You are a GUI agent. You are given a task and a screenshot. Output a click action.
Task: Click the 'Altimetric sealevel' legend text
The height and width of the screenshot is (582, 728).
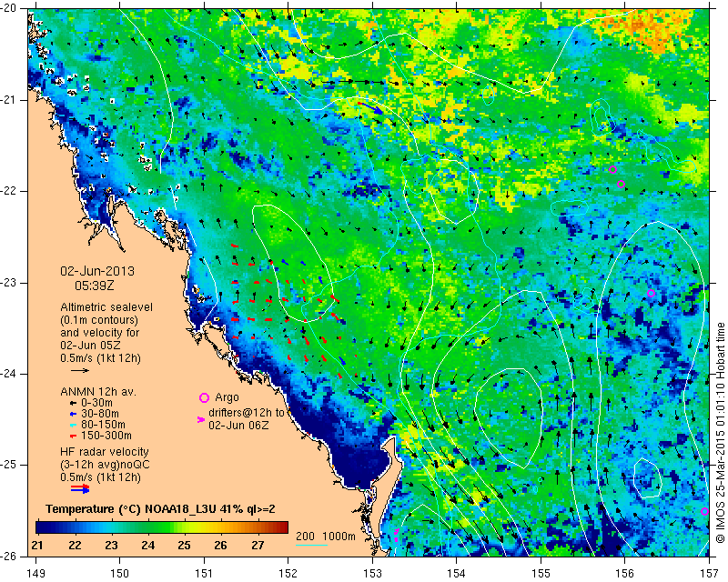tap(106, 307)
